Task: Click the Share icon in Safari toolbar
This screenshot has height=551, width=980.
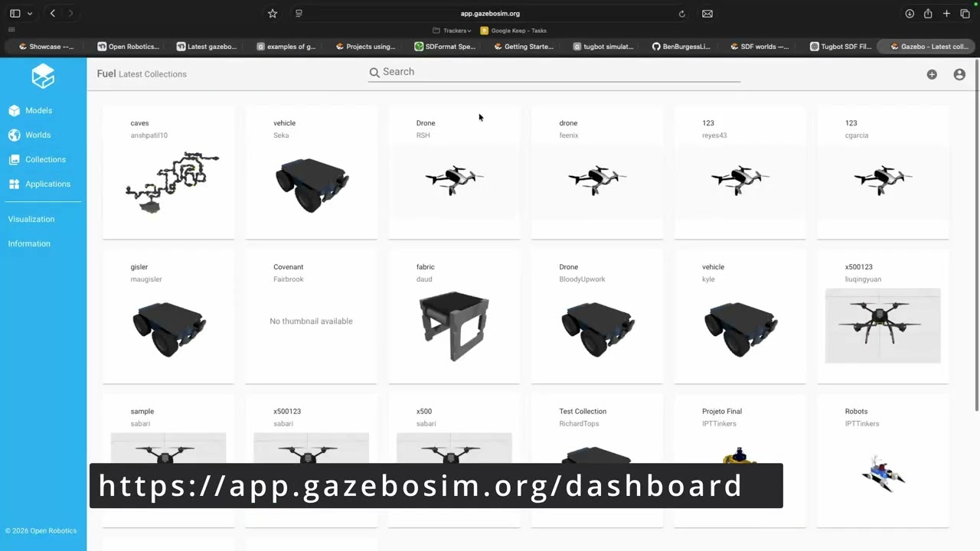Action: pos(928,13)
